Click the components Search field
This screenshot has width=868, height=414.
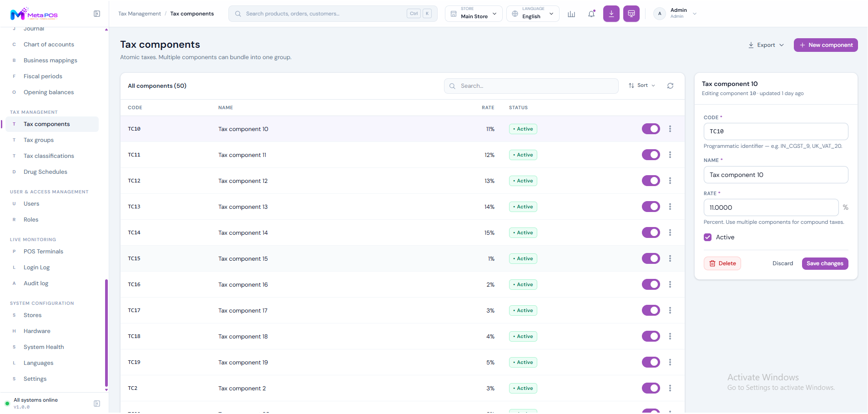[x=531, y=86]
